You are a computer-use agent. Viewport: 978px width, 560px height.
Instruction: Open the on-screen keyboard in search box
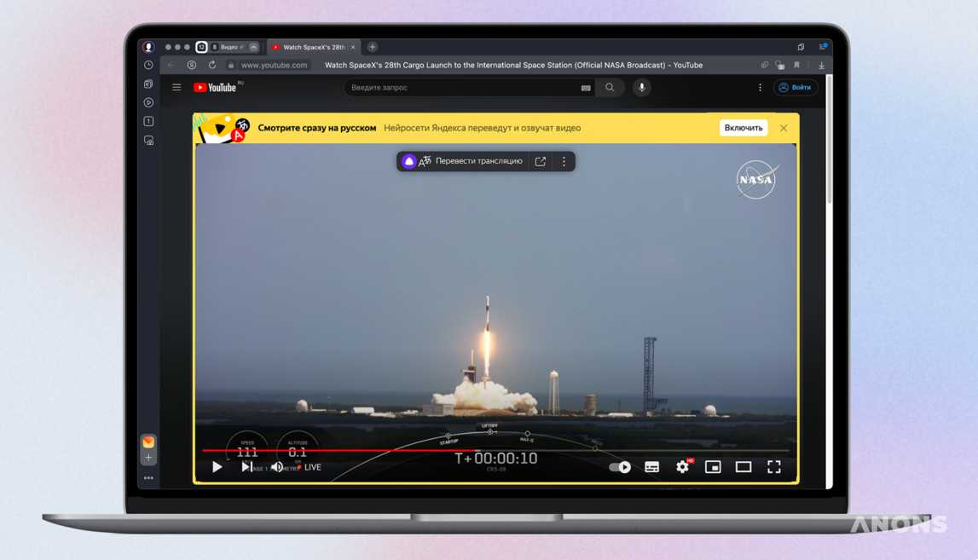586,88
